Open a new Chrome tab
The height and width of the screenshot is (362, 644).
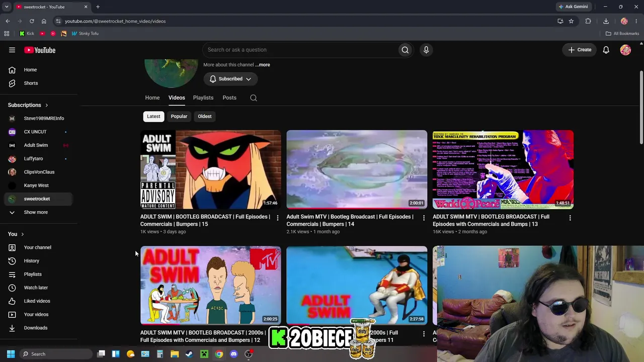[98, 7]
